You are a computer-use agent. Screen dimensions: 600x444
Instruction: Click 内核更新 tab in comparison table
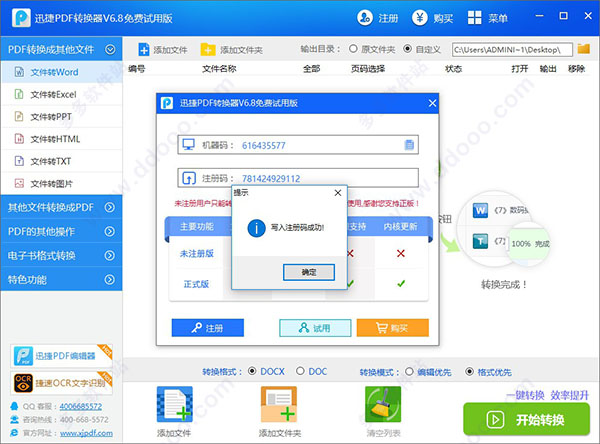point(400,227)
